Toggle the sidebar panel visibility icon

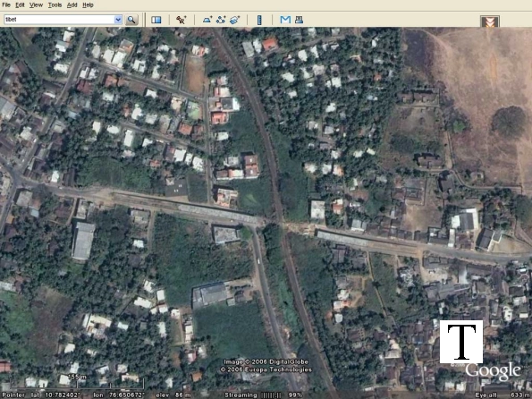156,20
